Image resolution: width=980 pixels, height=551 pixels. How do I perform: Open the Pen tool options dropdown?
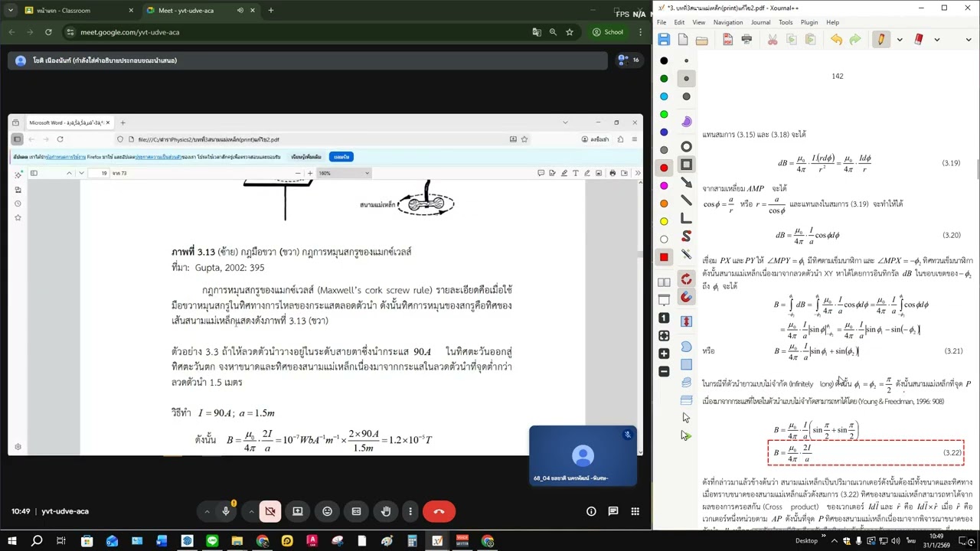900,40
